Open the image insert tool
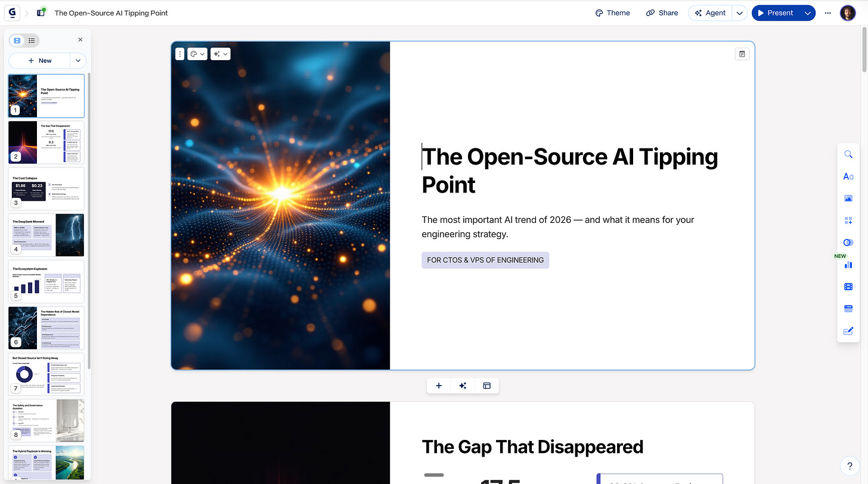This screenshot has height=484, width=868. tap(848, 198)
